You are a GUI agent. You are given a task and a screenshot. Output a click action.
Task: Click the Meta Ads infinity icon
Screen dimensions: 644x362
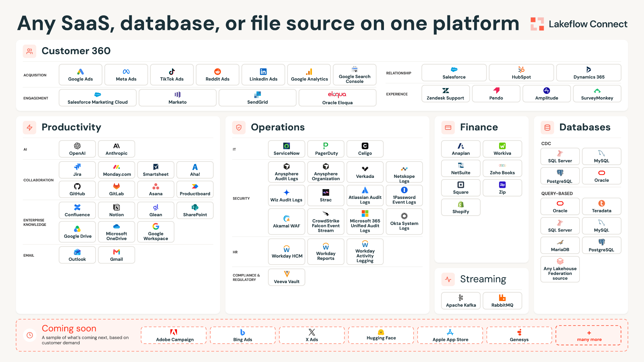pos(126,72)
